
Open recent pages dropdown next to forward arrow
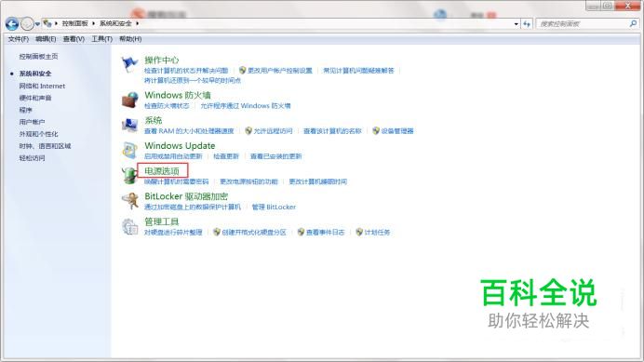click(x=37, y=24)
